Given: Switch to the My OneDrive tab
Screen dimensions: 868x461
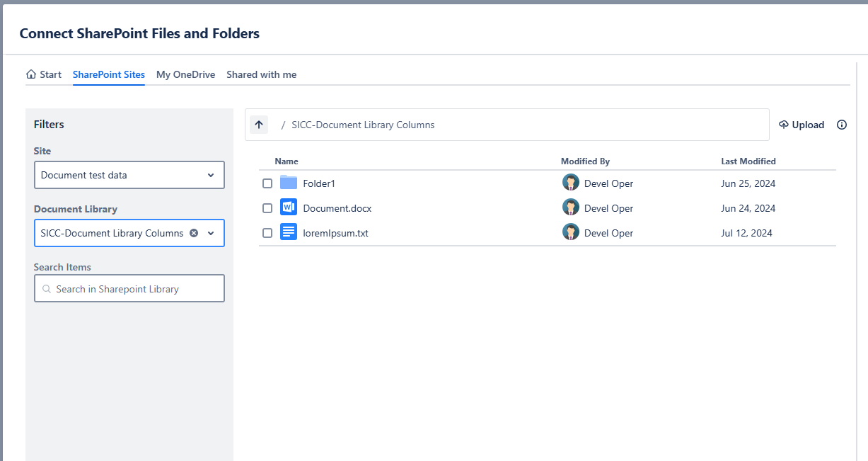Looking at the screenshot, I should tap(185, 74).
